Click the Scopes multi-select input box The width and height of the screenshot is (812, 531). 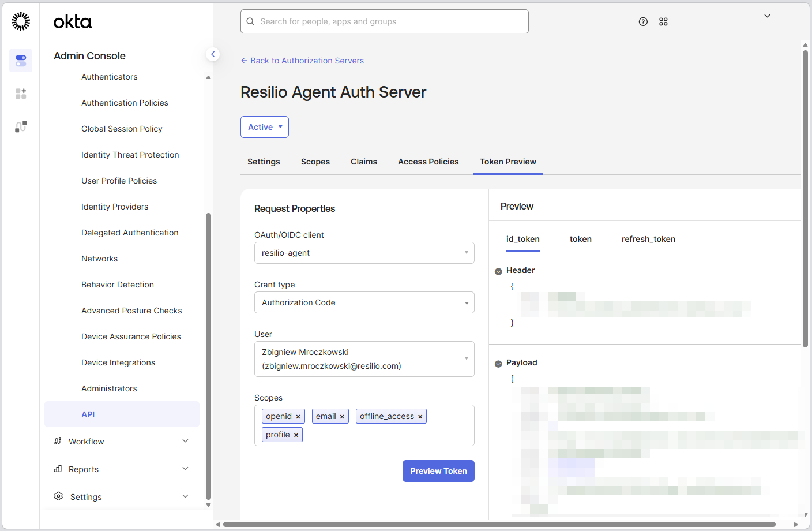pos(364,425)
